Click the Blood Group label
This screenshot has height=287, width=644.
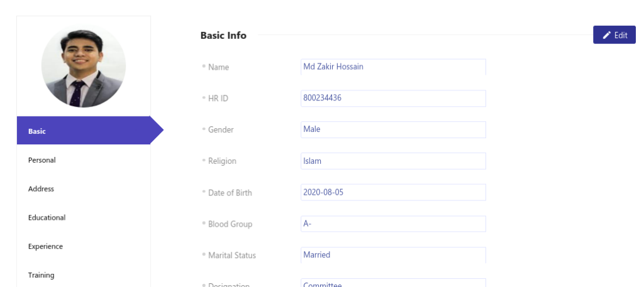coord(230,224)
